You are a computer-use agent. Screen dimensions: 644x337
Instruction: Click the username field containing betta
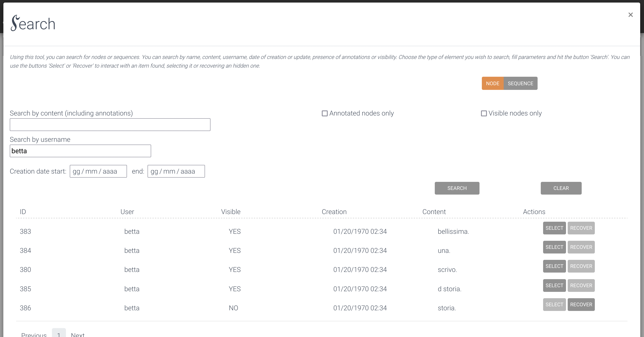[80, 151]
